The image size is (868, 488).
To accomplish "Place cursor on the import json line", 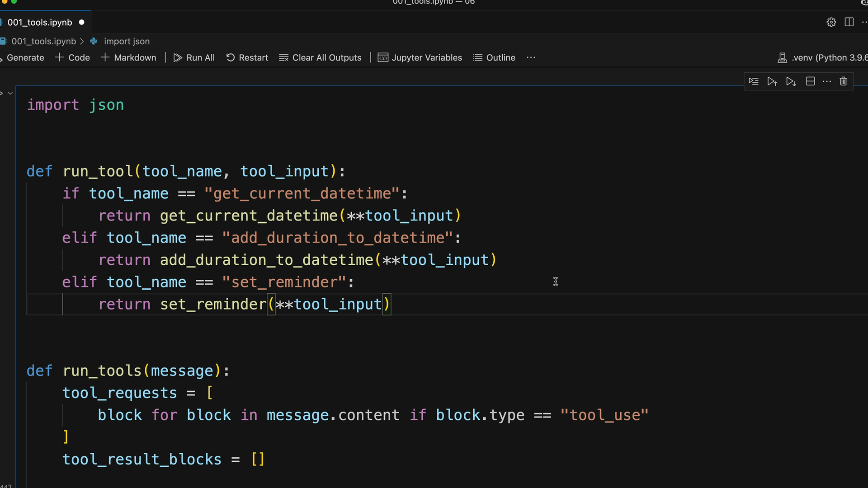I will point(75,105).
